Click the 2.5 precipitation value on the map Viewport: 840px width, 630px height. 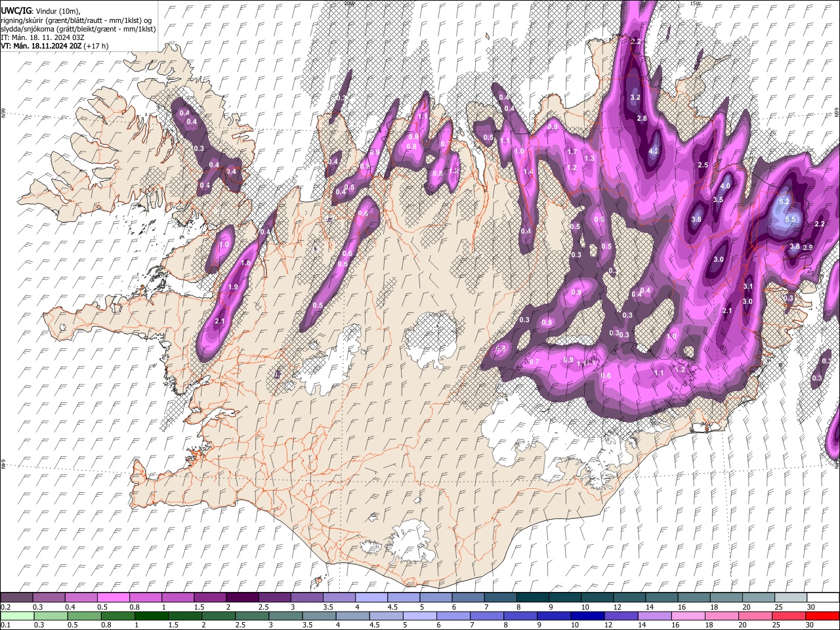[x=703, y=165]
